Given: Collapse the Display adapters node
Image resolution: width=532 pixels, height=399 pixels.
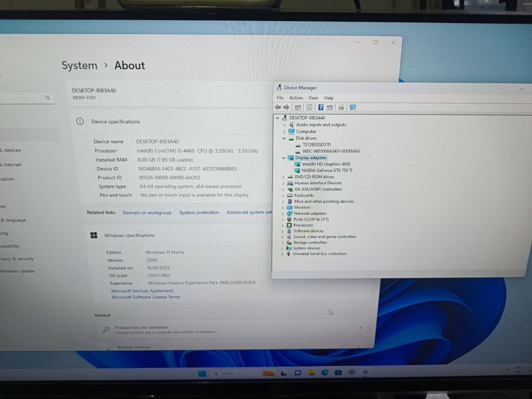Looking at the screenshot, I should click(x=284, y=158).
